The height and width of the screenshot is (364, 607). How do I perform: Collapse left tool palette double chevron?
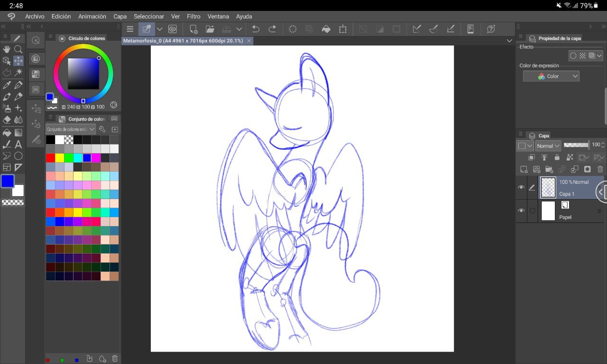(x=3, y=27)
